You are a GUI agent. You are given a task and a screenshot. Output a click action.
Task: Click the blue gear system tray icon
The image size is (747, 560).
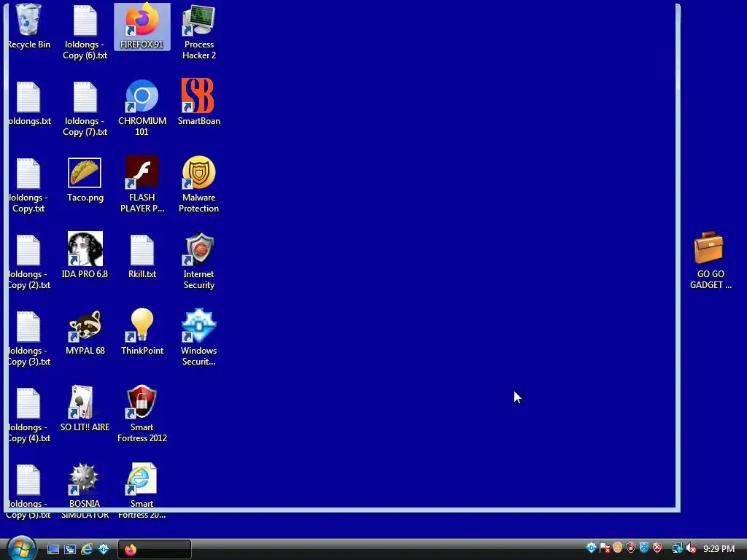click(591, 548)
